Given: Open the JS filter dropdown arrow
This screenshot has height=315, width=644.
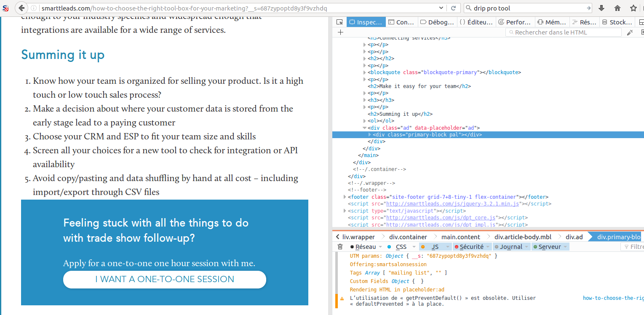Looking at the screenshot, I should [448, 247].
